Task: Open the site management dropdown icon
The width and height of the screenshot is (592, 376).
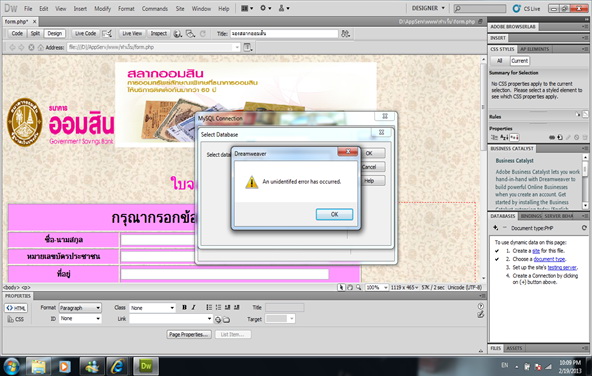Action: click(x=284, y=8)
